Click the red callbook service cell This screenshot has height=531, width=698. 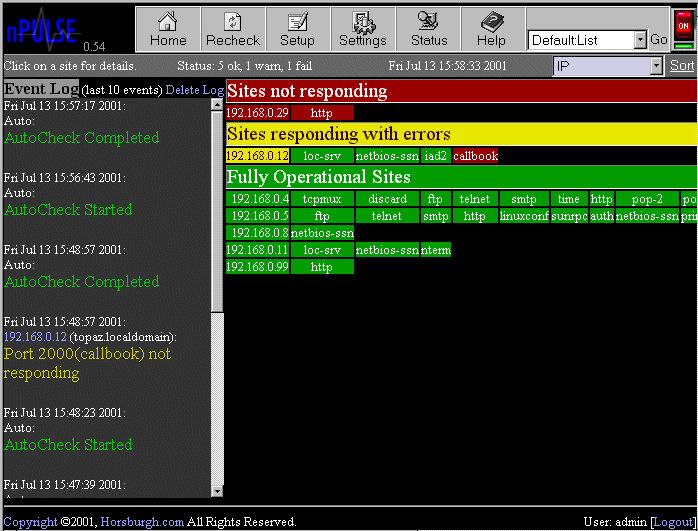(475, 156)
